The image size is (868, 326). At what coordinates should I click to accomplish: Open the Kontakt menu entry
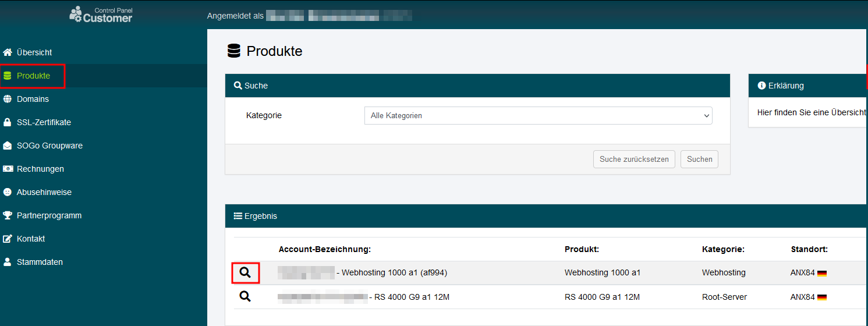(31, 239)
